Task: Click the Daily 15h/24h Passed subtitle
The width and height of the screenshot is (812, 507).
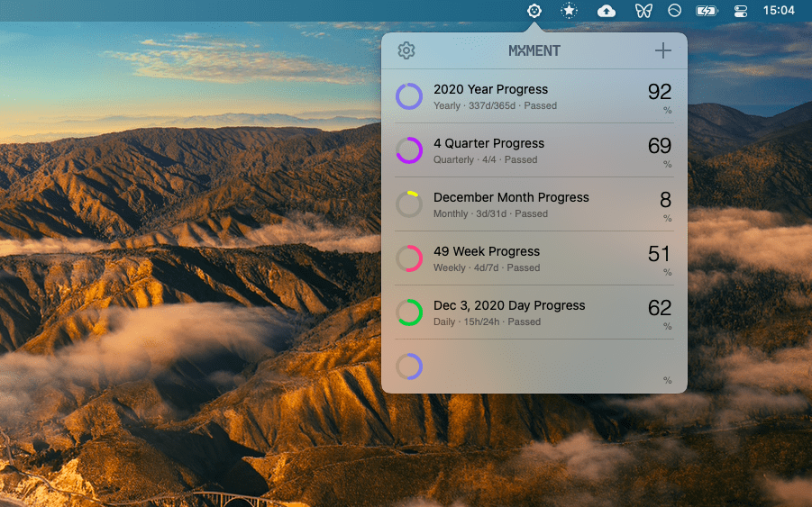Action: (487, 321)
